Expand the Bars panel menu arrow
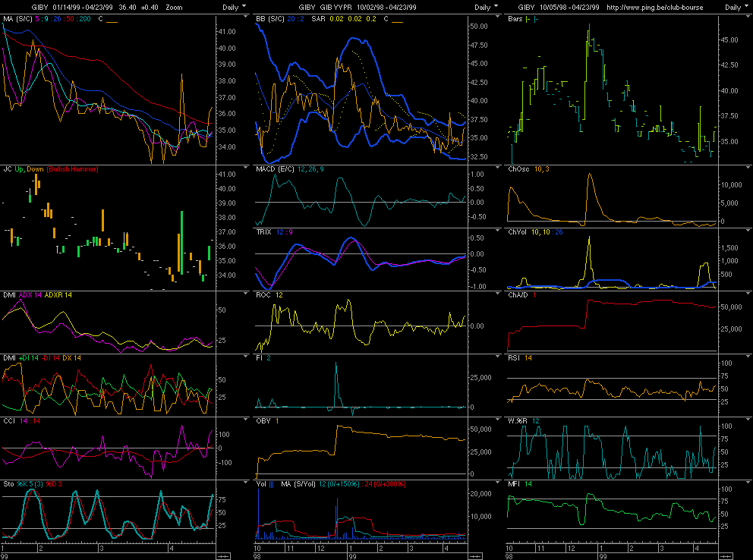The width and height of the screenshot is (753, 560). (748, 17)
